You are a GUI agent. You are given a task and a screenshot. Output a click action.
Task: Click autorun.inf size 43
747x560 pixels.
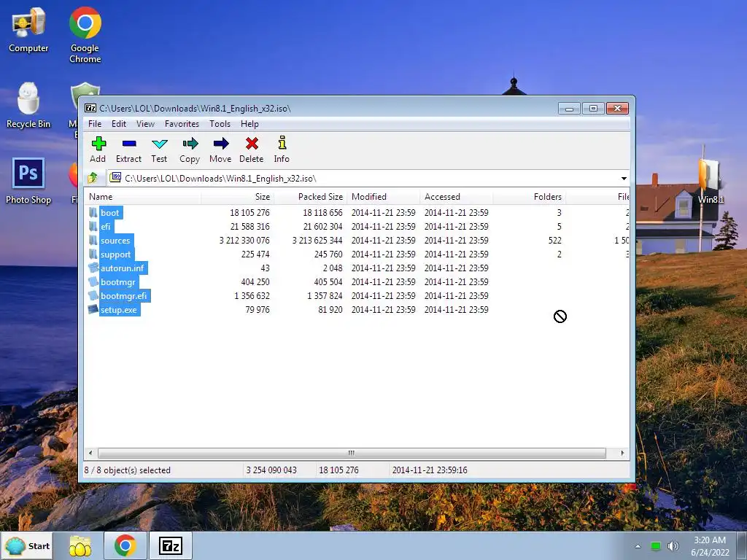[265, 268]
